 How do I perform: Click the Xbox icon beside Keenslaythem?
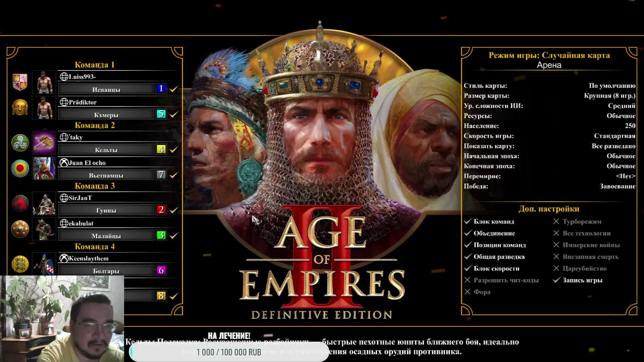pyautogui.click(x=64, y=258)
